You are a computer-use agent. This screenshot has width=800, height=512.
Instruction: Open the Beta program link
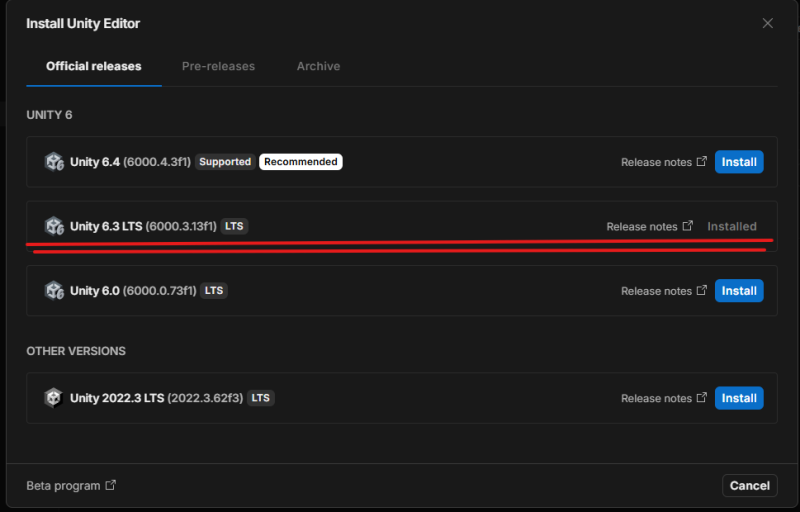tap(63, 486)
